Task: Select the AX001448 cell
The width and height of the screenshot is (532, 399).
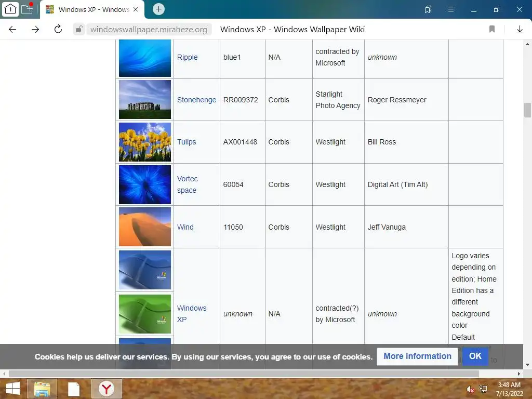Action: click(x=243, y=142)
